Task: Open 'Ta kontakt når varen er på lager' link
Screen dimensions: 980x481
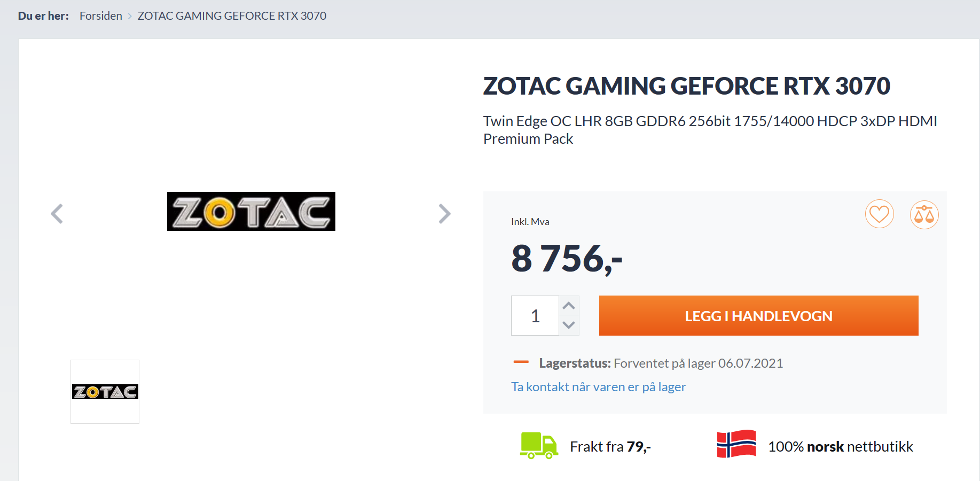Action: tap(598, 386)
